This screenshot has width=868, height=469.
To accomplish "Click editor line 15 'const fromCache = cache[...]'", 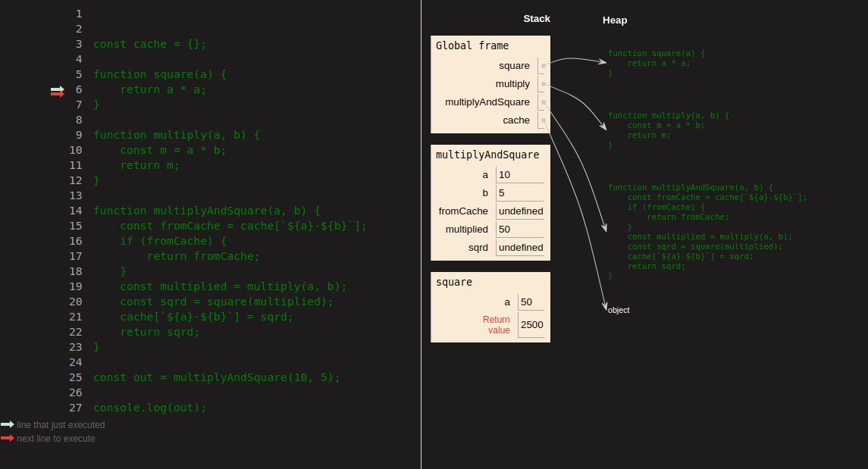I will 243,226.
